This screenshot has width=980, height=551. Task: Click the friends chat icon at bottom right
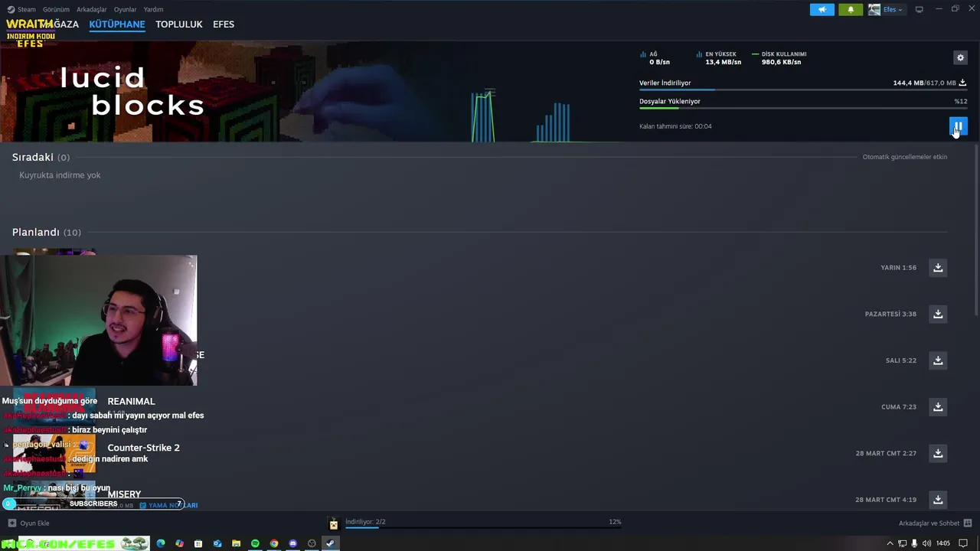click(968, 523)
